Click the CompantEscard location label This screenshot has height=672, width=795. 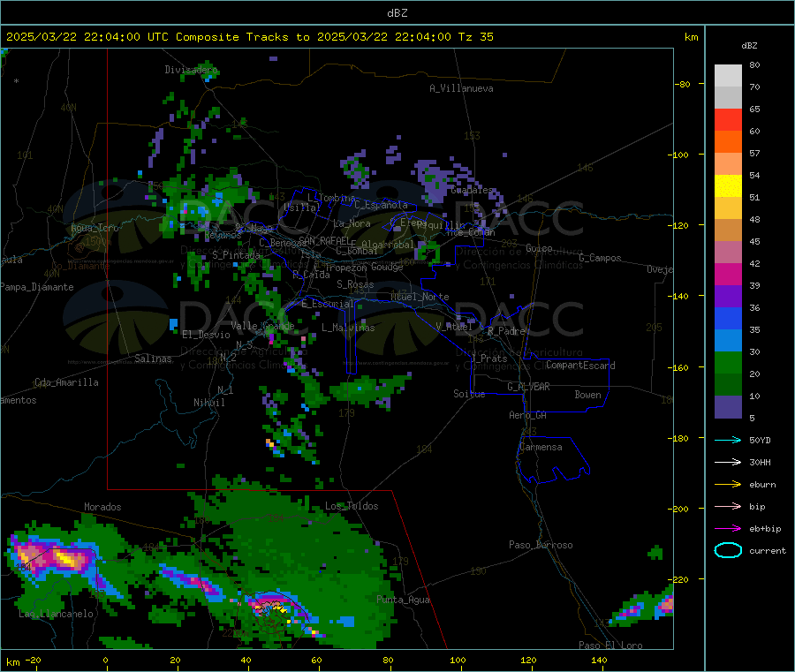click(x=580, y=366)
